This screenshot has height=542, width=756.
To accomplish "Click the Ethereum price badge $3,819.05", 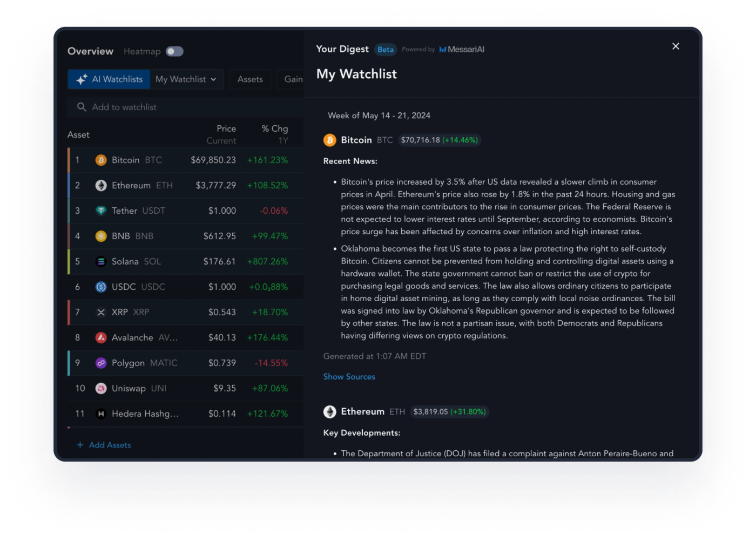I will [x=450, y=412].
